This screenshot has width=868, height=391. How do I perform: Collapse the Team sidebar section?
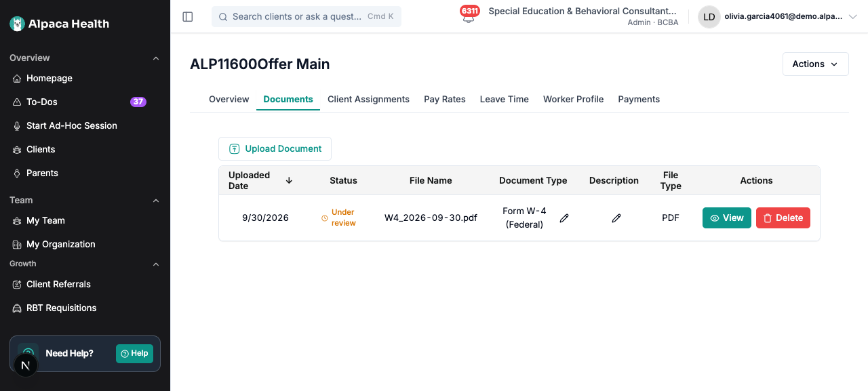pos(156,201)
